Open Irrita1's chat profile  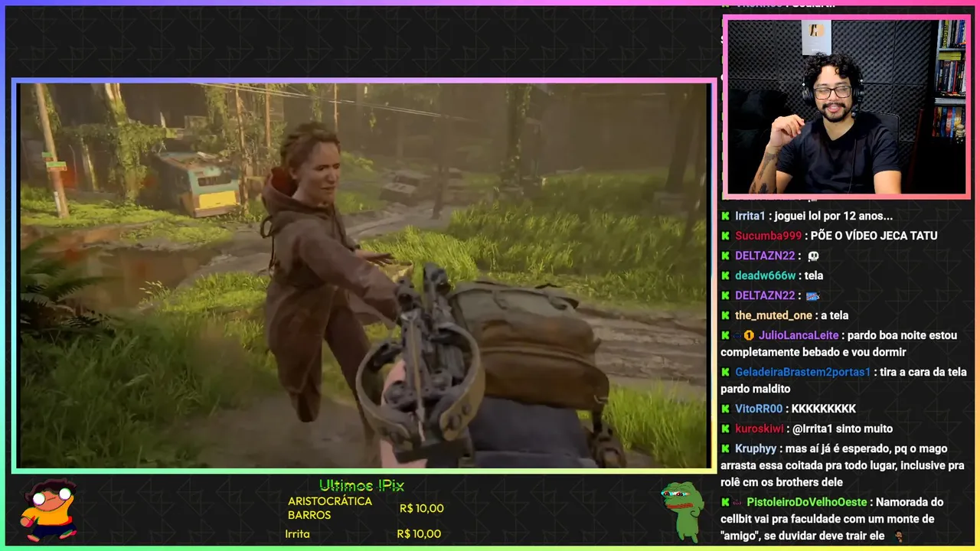click(750, 216)
